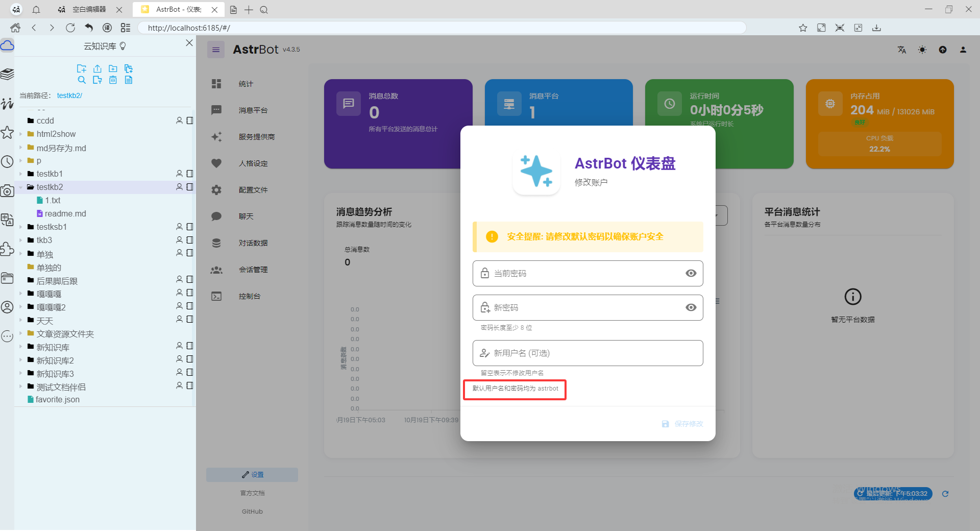This screenshot has height=531, width=980.
Task: Open the 控制台 panel icon in sidebar
Action: pos(216,296)
